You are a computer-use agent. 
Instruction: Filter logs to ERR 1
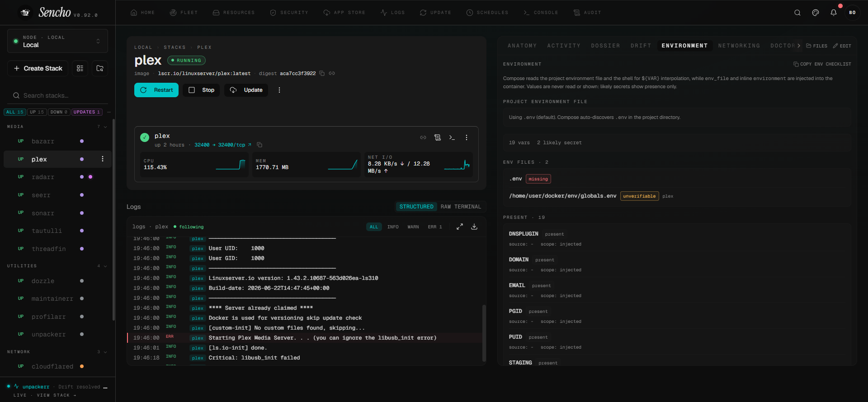pos(435,227)
